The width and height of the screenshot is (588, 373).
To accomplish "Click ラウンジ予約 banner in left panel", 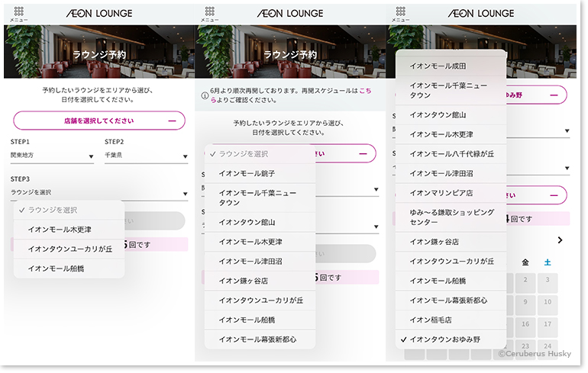I will tap(99, 52).
